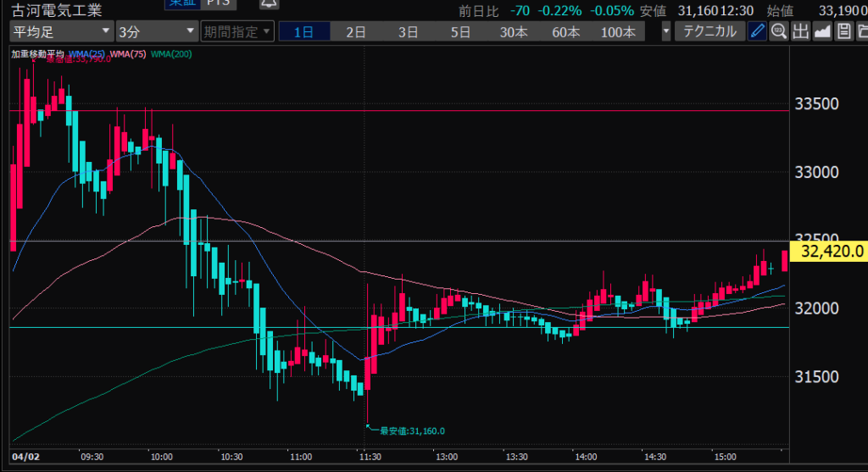Select the 100本 range button
The image size is (868, 472).
point(617,32)
